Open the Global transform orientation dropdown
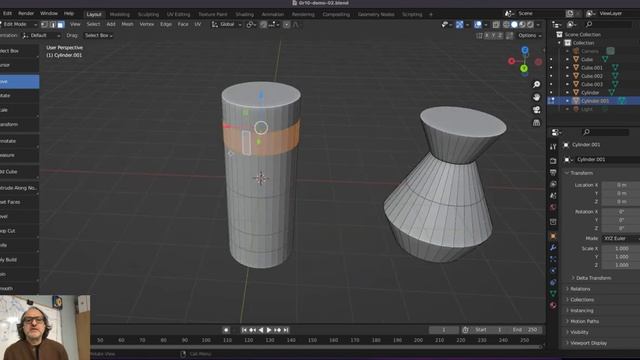640x360 pixels. pyautogui.click(x=227, y=24)
